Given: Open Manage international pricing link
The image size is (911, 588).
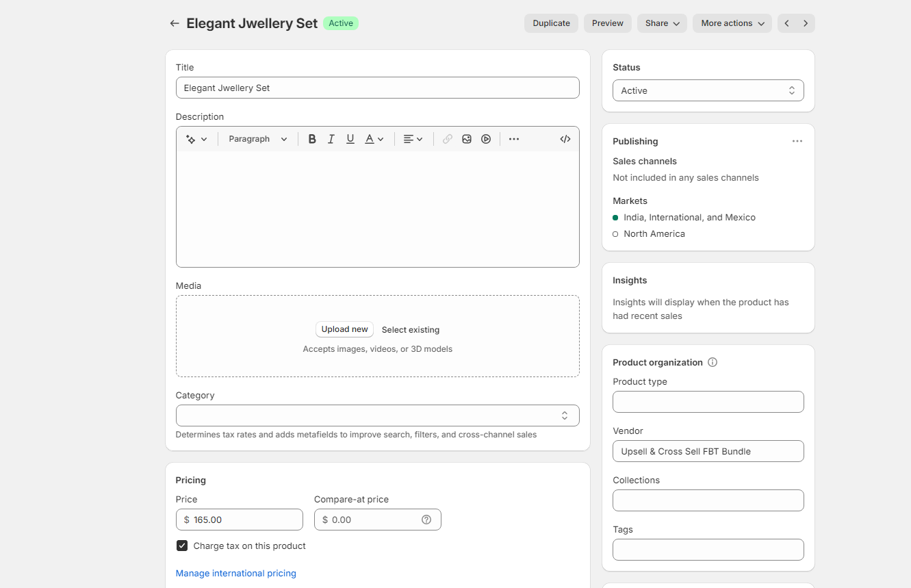Looking at the screenshot, I should tap(236, 574).
